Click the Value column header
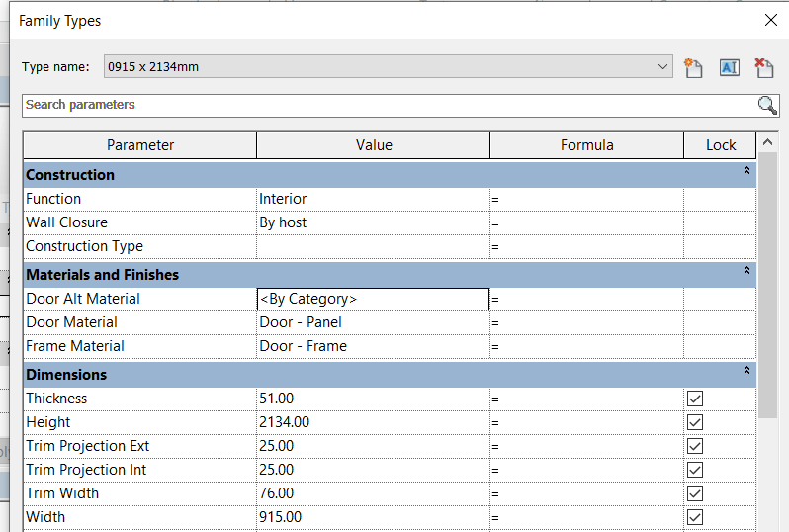The width and height of the screenshot is (789, 532). pos(374,145)
